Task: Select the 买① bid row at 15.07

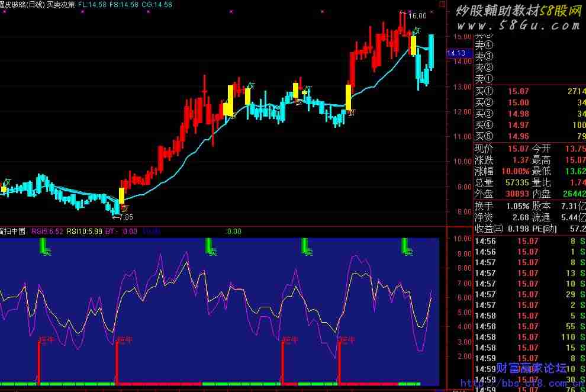Action: [529, 91]
